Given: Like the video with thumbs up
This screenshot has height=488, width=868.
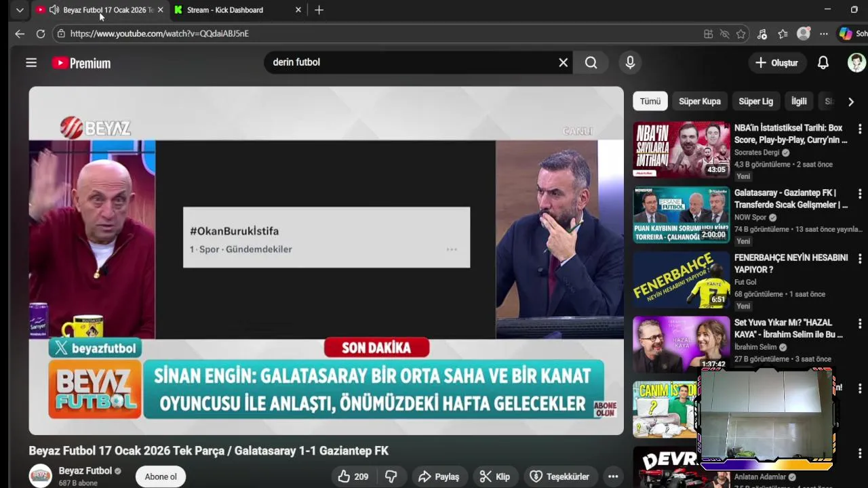Looking at the screenshot, I should click(353, 476).
